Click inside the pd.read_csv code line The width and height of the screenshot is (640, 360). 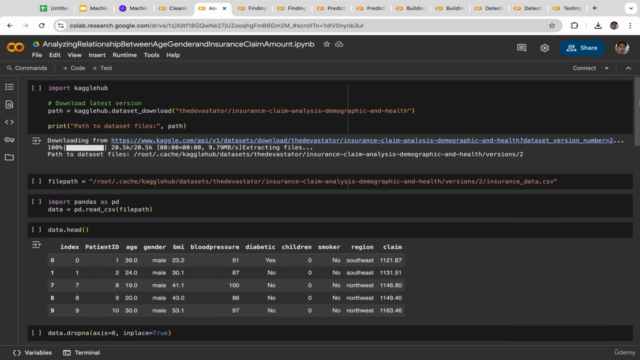click(100, 209)
